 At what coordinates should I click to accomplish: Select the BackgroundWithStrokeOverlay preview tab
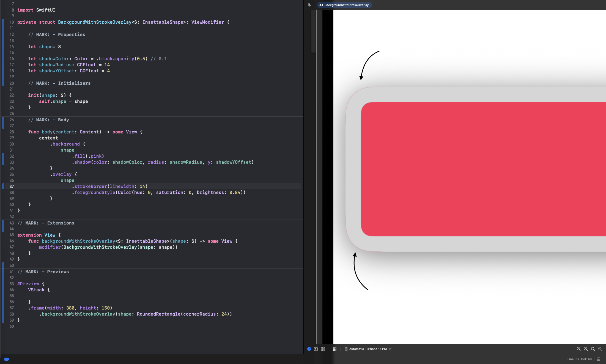coord(344,5)
